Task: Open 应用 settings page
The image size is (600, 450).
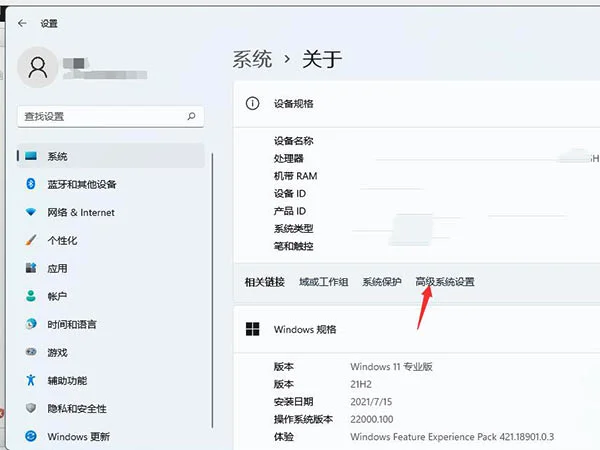Action: (111, 268)
